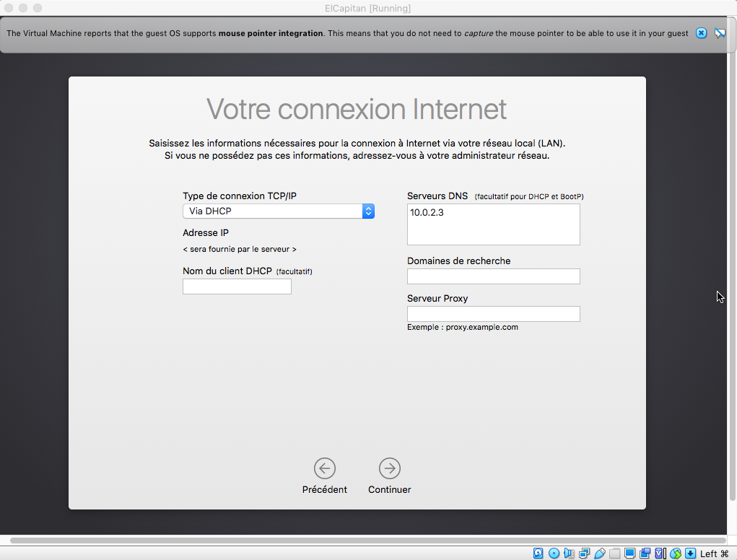Click inside the Serveurs DNS text box

click(494, 224)
